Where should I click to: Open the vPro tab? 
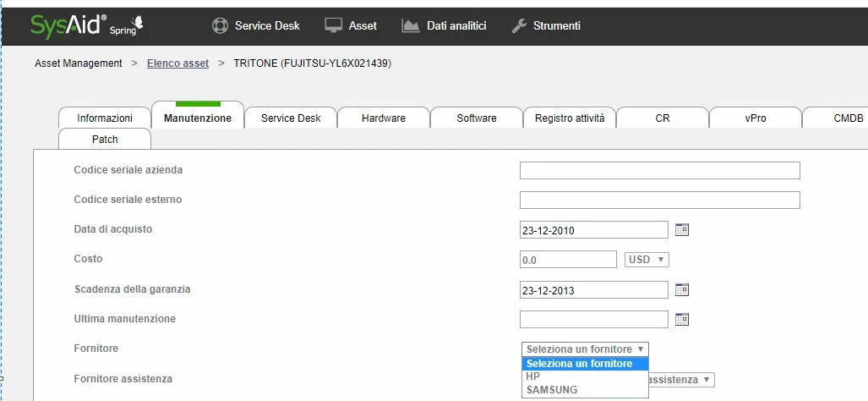pyautogui.click(x=756, y=118)
